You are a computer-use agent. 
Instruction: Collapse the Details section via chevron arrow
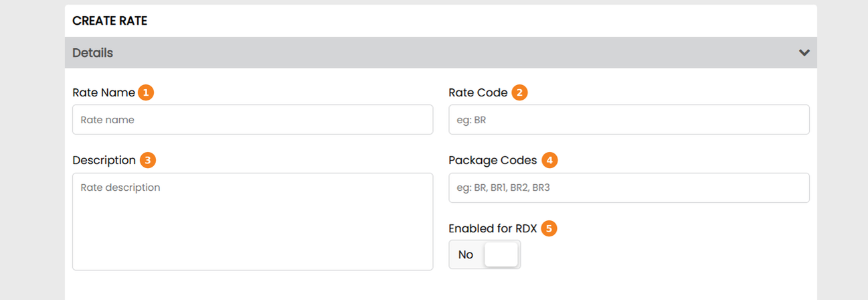click(x=804, y=52)
